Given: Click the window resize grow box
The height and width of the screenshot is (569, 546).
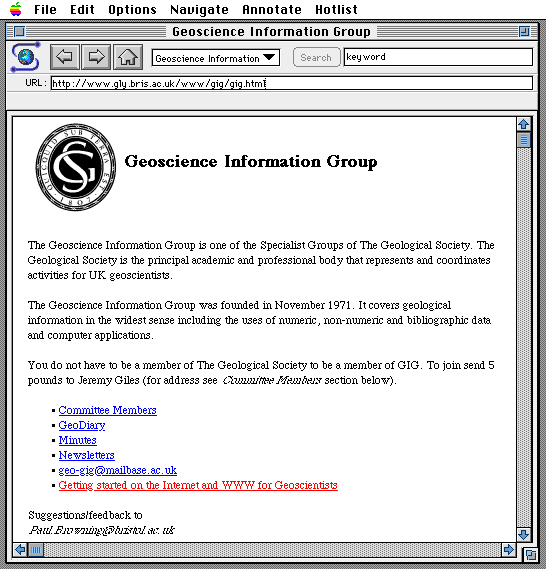Looking at the screenshot, I should pos(530,554).
